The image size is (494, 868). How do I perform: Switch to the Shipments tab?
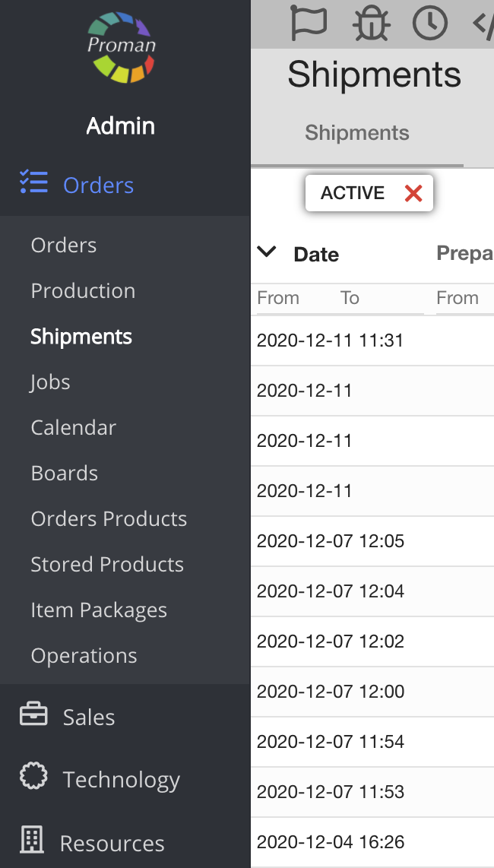(357, 133)
